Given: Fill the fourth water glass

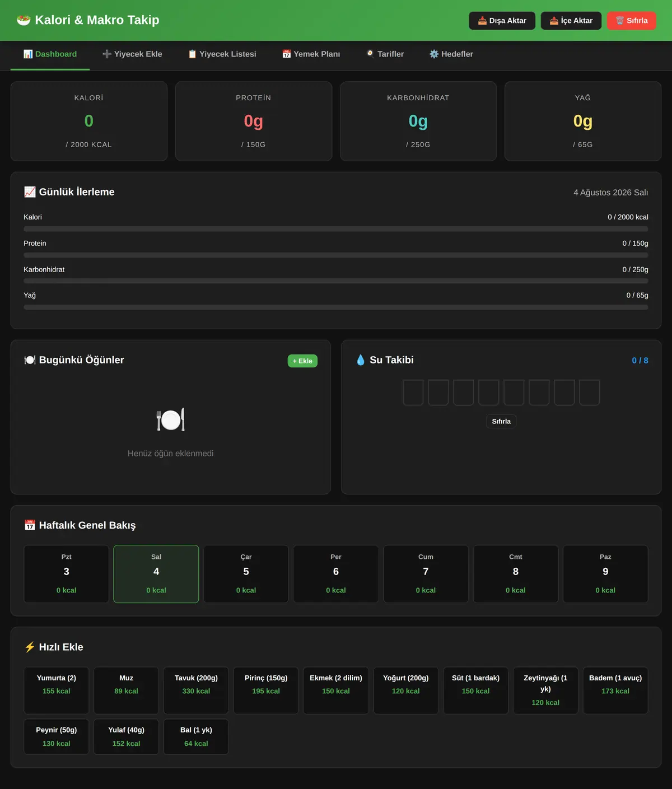Looking at the screenshot, I should pyautogui.click(x=489, y=393).
